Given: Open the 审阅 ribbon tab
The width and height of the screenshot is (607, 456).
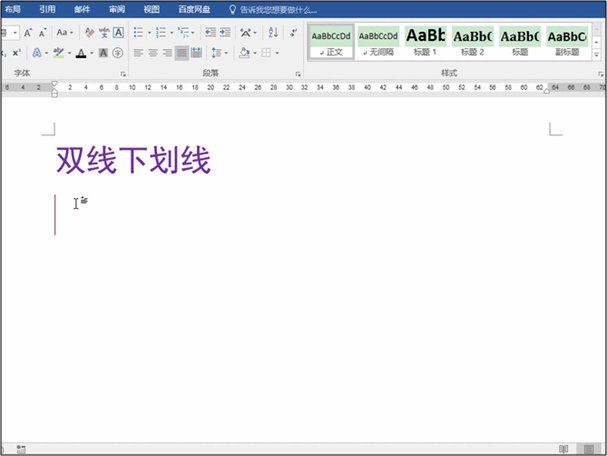Looking at the screenshot, I should coord(117,9).
